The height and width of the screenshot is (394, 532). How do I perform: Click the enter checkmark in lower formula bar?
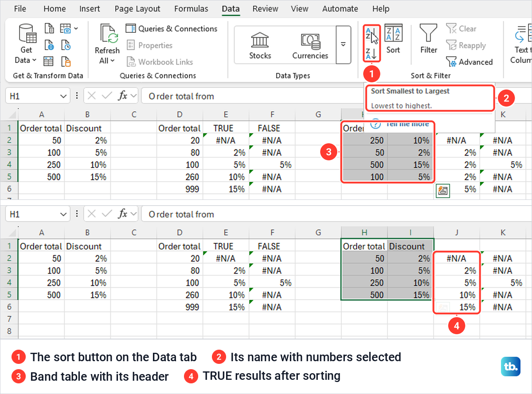(x=106, y=214)
